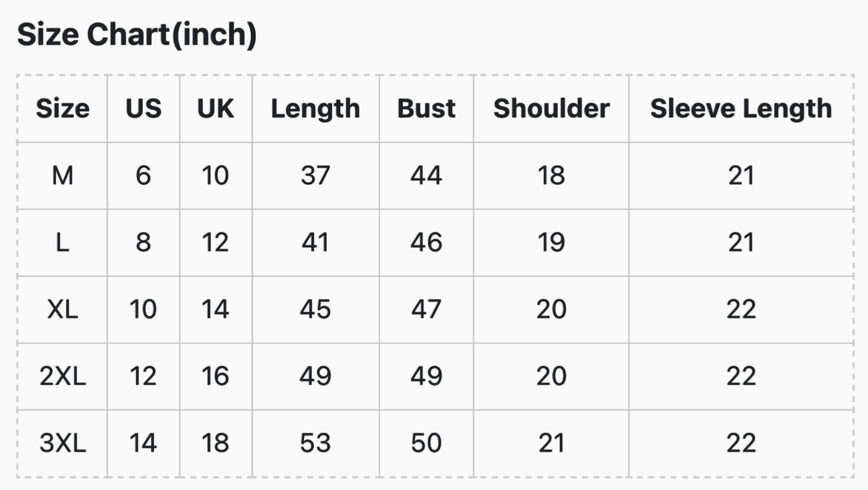Image resolution: width=868 pixels, height=490 pixels.
Task: Click the L size row label
Action: (x=63, y=243)
